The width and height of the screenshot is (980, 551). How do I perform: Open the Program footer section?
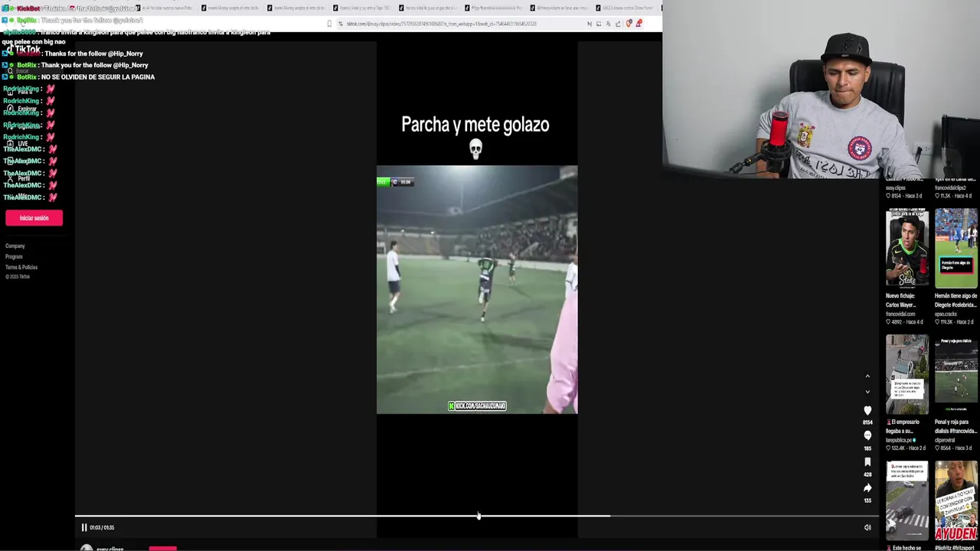coord(14,257)
